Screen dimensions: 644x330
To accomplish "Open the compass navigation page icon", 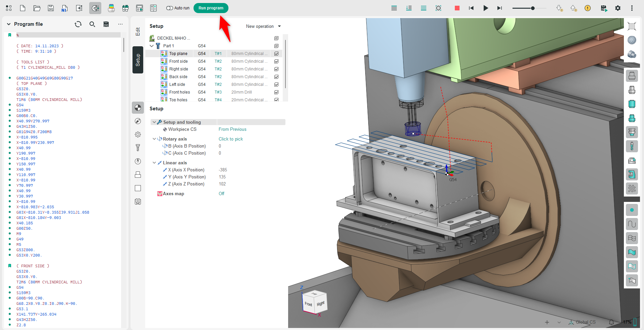I will [138, 121].
